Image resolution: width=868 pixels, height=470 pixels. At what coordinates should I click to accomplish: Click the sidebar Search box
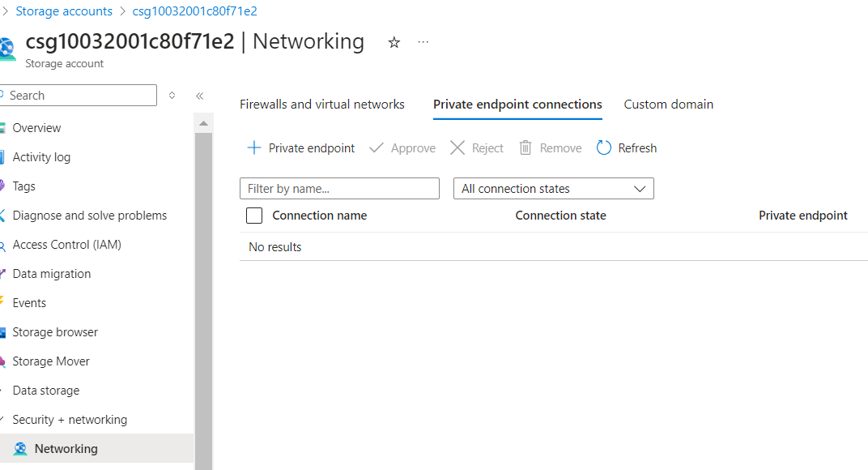click(x=81, y=96)
